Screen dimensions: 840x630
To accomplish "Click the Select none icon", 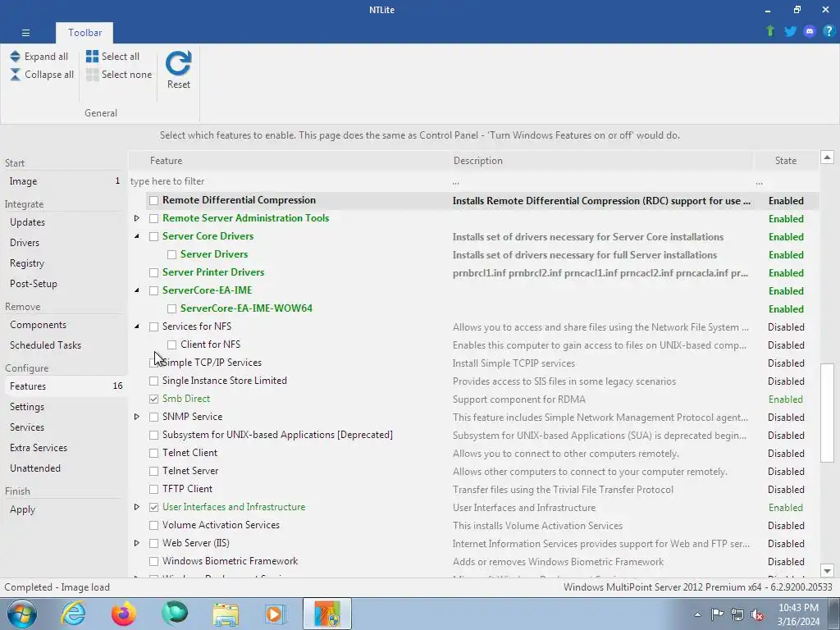I will click(x=92, y=75).
